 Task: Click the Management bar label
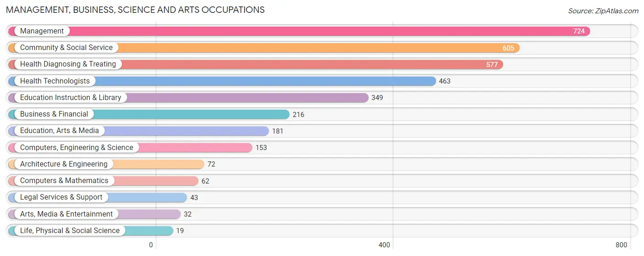[42, 31]
